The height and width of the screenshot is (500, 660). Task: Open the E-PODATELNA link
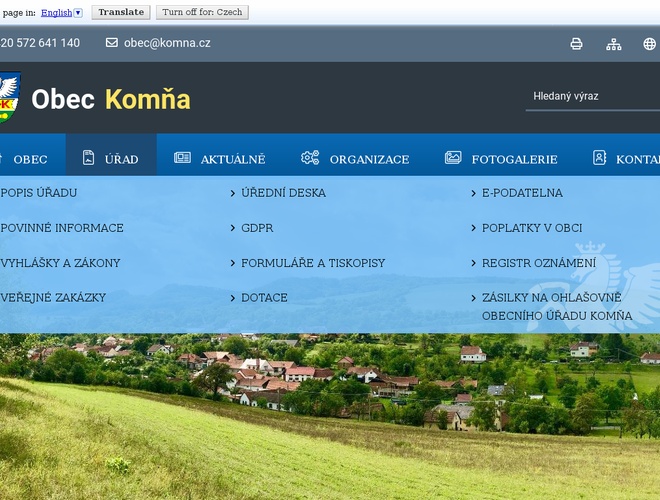pos(522,193)
